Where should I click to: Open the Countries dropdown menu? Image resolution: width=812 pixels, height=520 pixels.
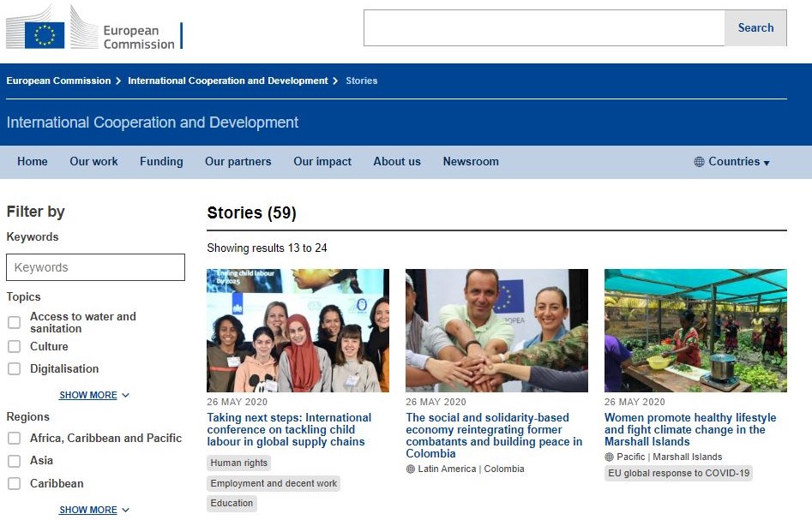731,162
